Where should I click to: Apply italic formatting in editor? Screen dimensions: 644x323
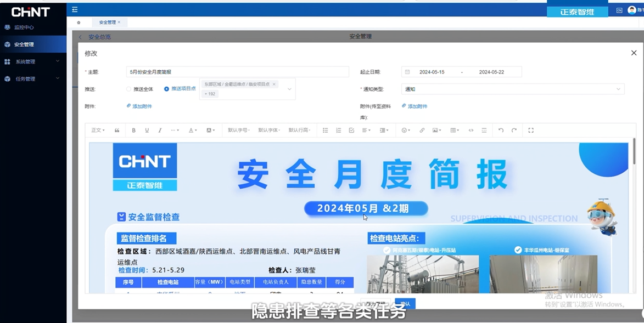pyautogui.click(x=160, y=130)
